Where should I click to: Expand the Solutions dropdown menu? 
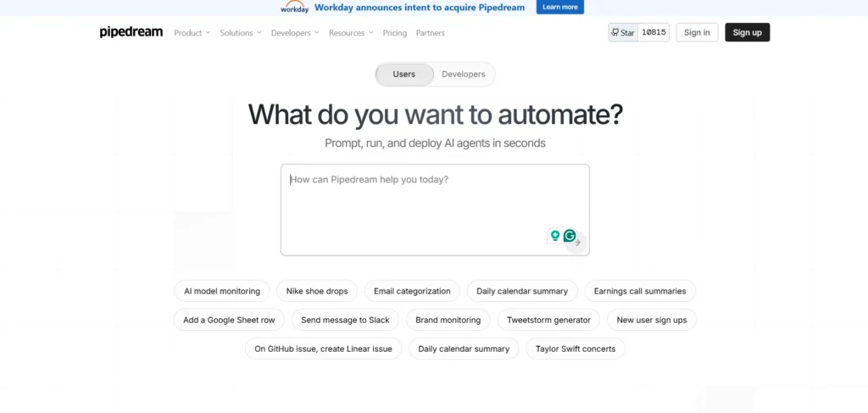(x=241, y=33)
